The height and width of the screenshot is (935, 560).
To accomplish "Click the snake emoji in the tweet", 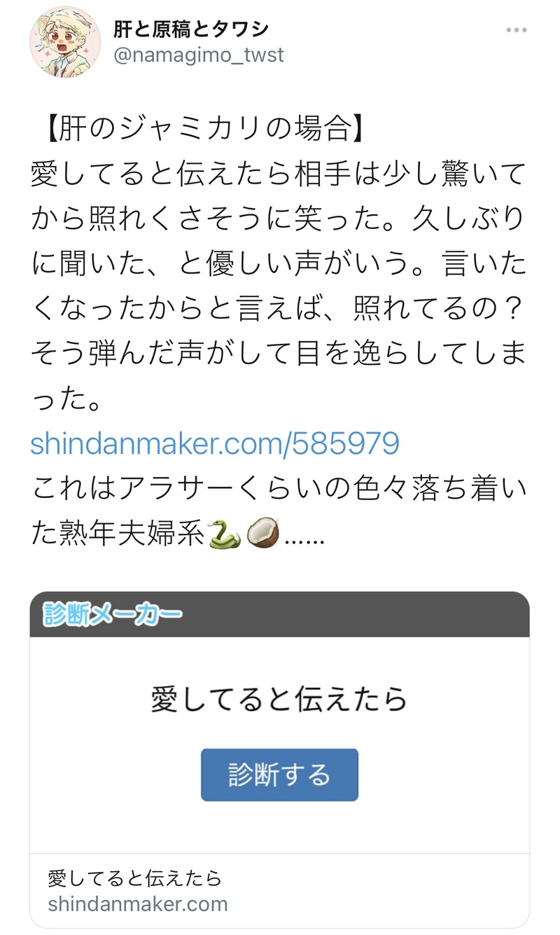I will 225,535.
